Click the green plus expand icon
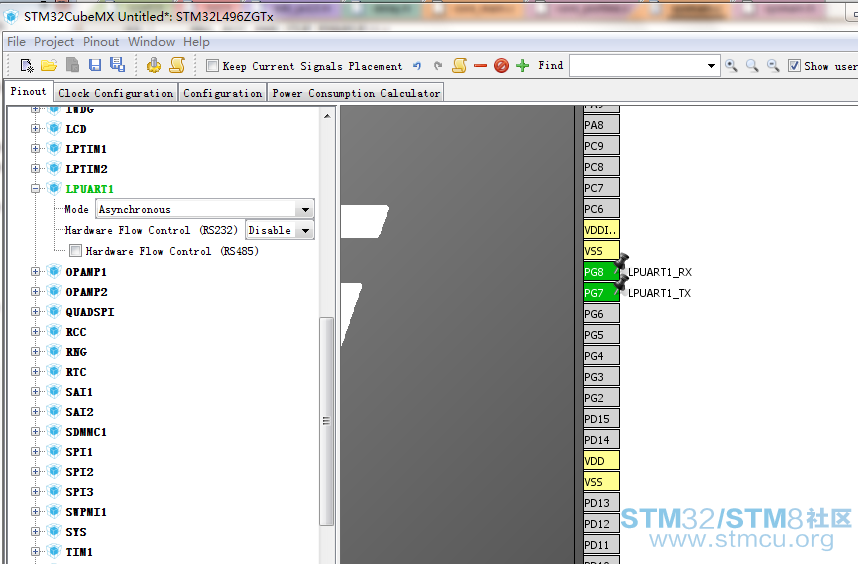This screenshot has width=858, height=564. click(523, 66)
